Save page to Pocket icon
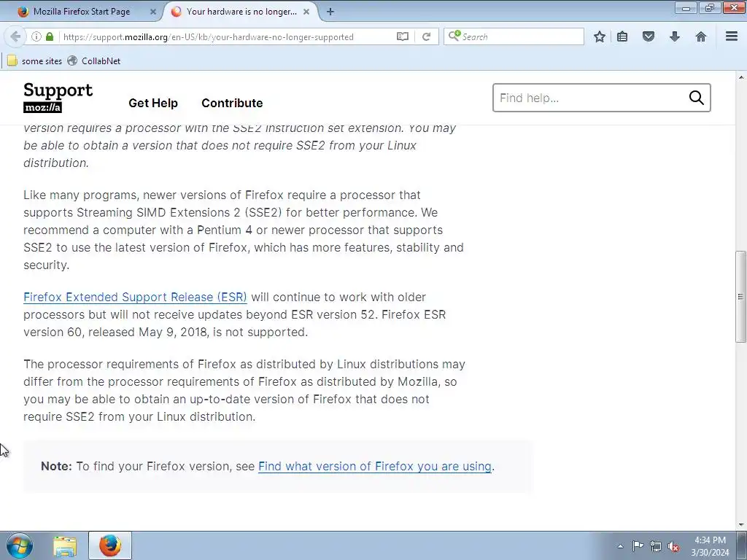 pyautogui.click(x=649, y=36)
